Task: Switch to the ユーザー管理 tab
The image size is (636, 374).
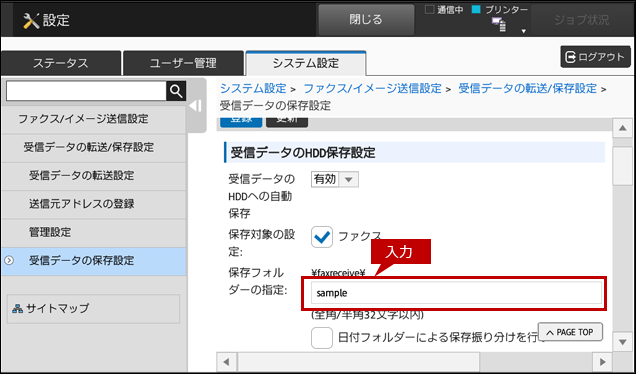Action: pos(183,63)
